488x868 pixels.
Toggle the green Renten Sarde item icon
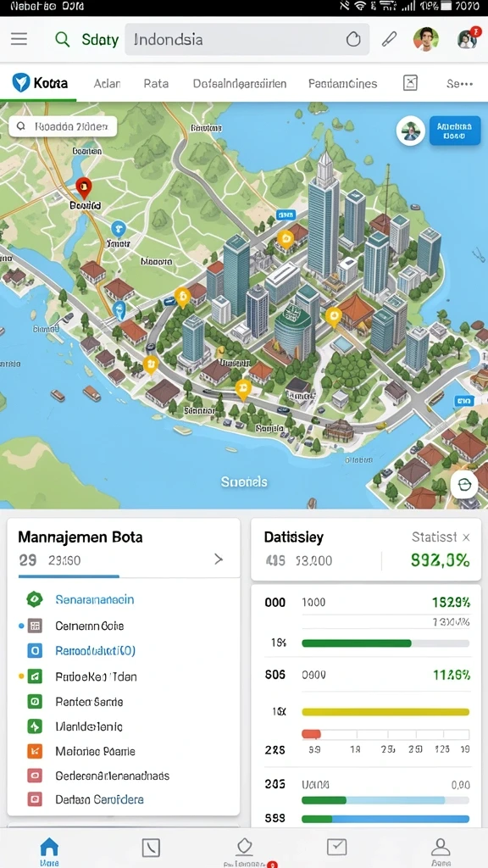(34, 701)
